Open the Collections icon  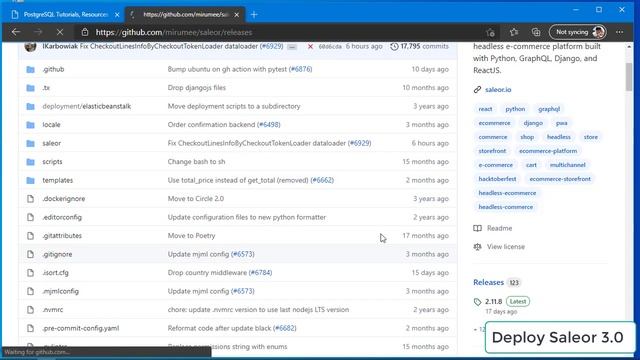click(536, 32)
